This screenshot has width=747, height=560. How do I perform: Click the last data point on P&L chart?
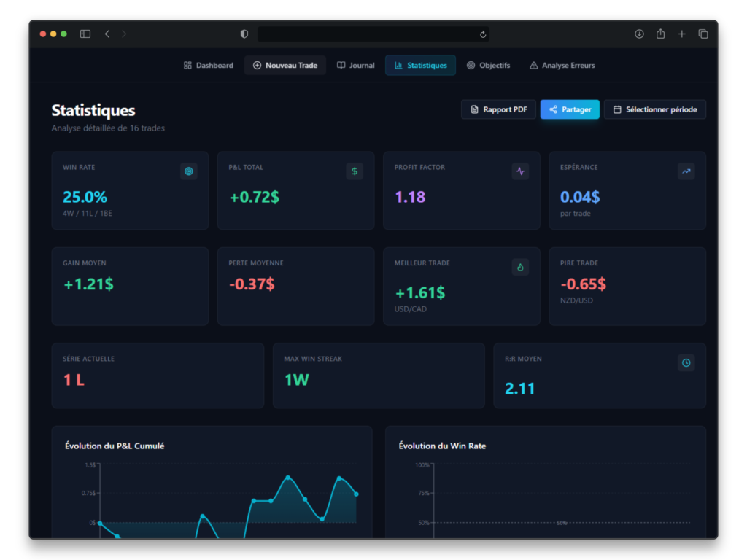tap(356, 494)
